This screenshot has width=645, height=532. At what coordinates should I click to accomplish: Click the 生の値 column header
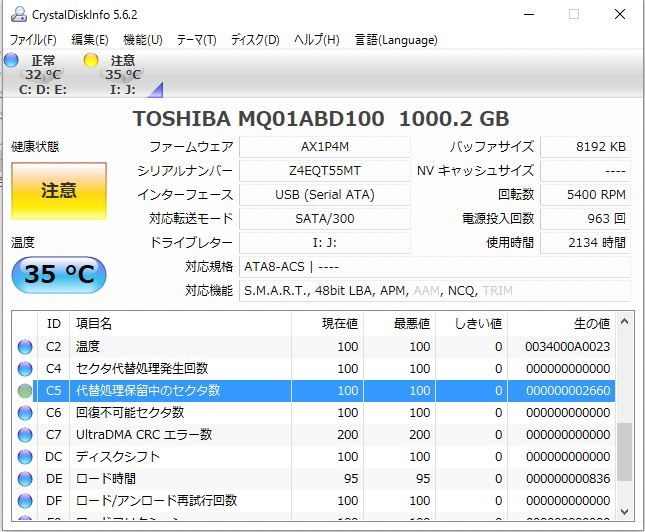[561, 324]
